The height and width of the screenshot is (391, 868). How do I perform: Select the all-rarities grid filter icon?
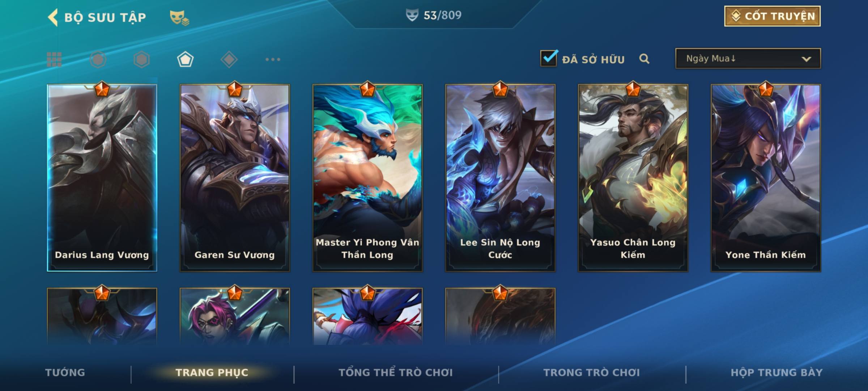pos(54,59)
